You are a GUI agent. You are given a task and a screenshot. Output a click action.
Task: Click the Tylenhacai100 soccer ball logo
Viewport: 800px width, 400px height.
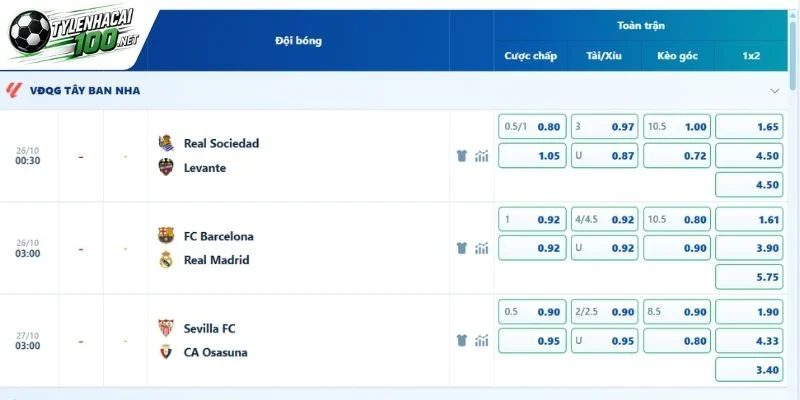tap(30, 32)
